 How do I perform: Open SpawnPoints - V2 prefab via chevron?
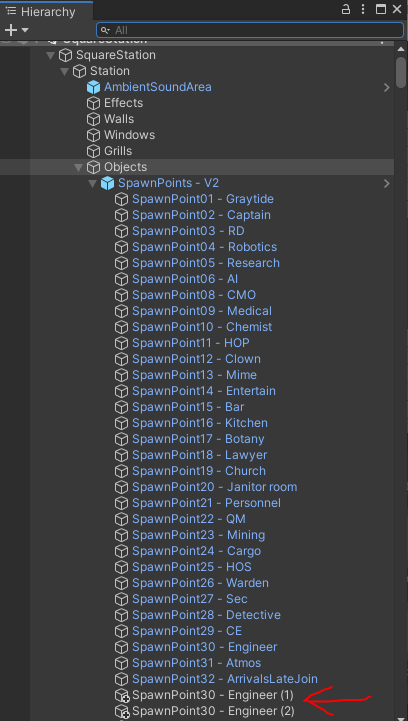tap(386, 183)
